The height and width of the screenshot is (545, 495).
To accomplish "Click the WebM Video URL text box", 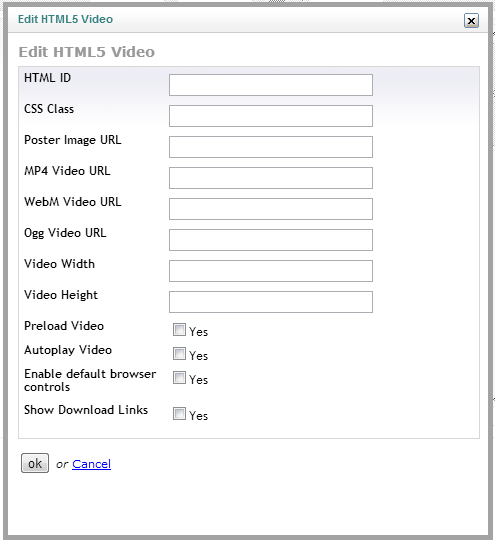I will (271, 209).
